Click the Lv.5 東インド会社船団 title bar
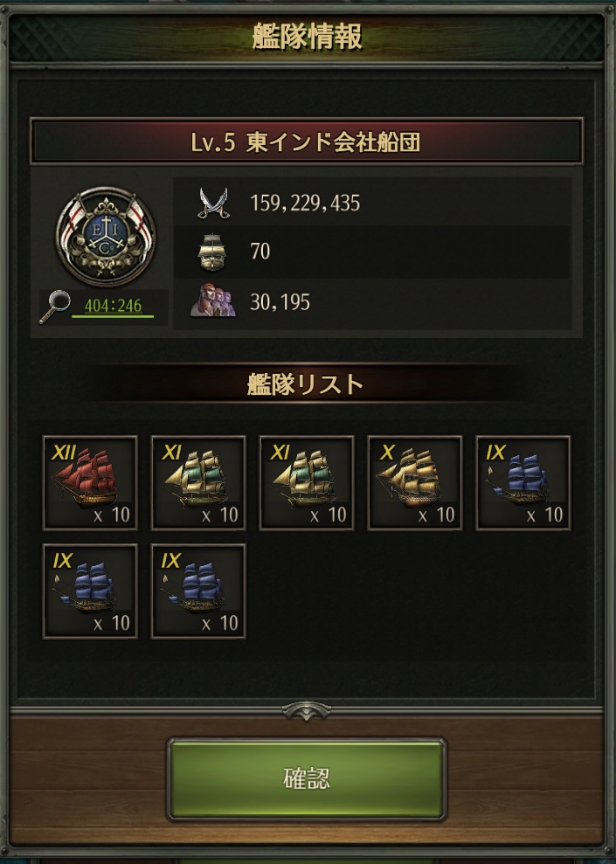 [307, 142]
